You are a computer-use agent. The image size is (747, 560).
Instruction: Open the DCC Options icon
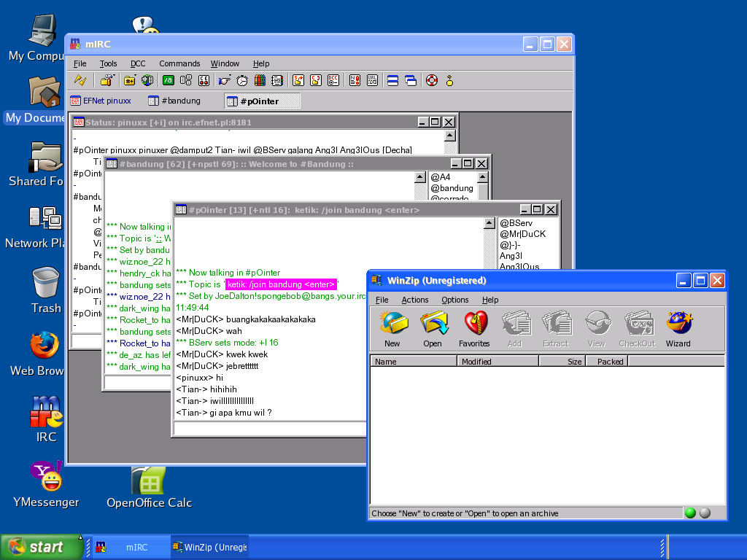coord(333,80)
